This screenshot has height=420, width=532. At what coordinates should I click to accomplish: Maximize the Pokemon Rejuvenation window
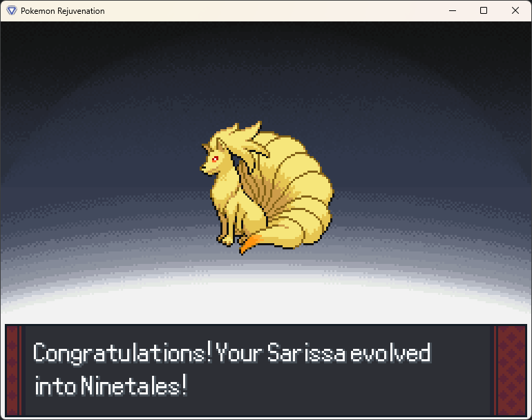click(484, 10)
